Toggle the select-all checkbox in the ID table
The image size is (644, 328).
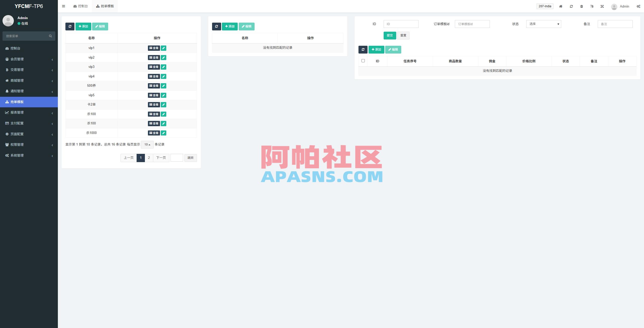363,61
